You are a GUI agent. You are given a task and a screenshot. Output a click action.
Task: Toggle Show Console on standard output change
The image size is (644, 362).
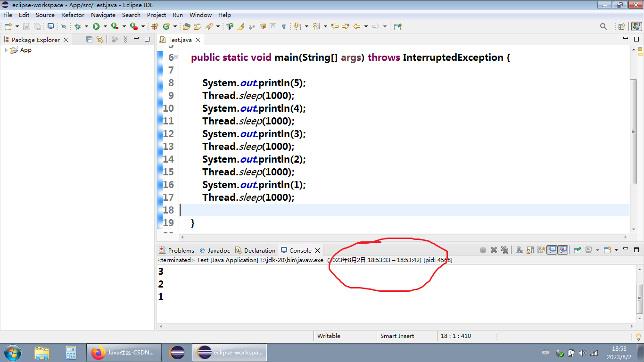pyautogui.click(x=552, y=250)
